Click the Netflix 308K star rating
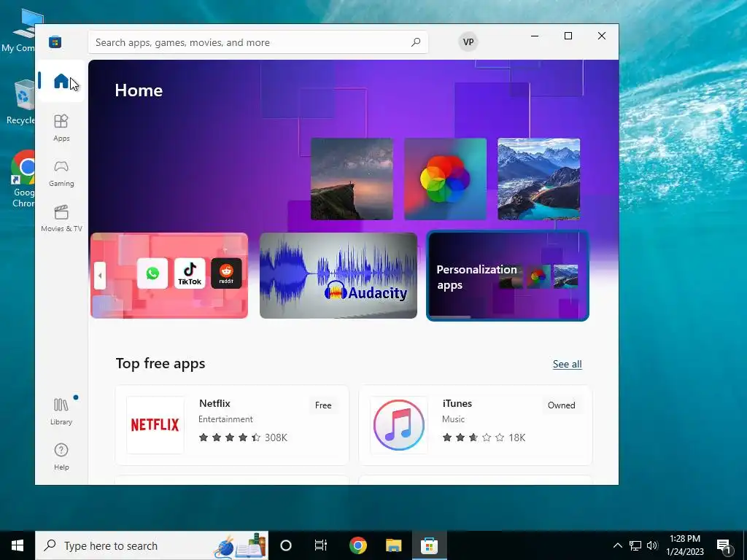This screenshot has height=560, width=747. point(243,437)
